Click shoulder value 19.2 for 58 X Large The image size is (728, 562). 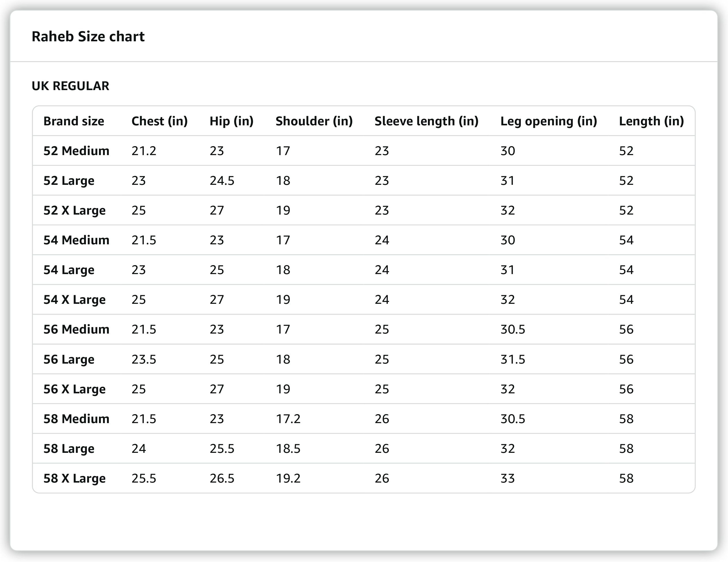click(288, 478)
